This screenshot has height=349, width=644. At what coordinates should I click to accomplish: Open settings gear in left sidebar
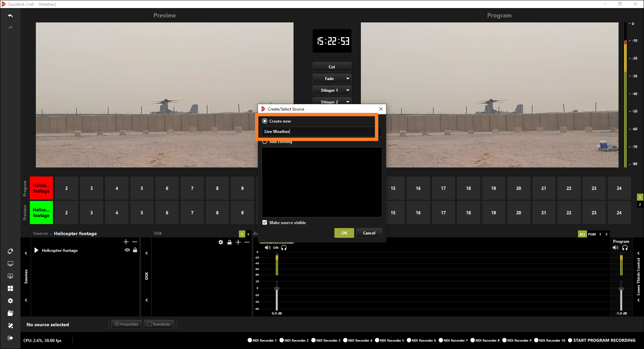click(10, 301)
